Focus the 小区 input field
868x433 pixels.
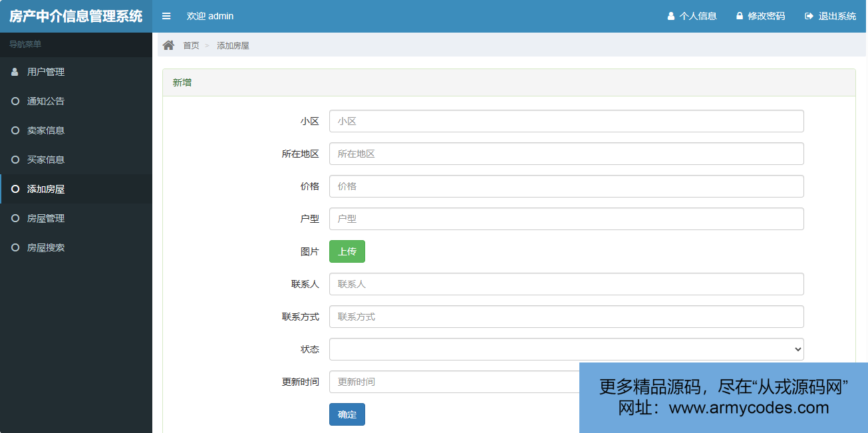(567, 121)
